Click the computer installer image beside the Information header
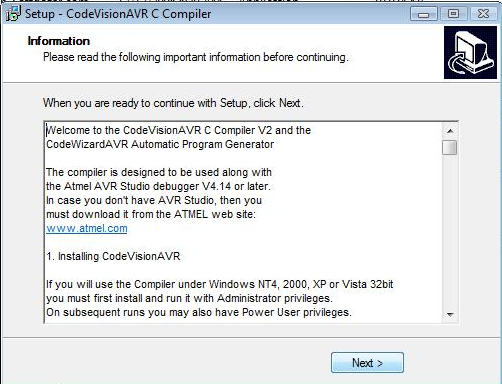Viewport: 502px width, 384px height. [x=470, y=53]
